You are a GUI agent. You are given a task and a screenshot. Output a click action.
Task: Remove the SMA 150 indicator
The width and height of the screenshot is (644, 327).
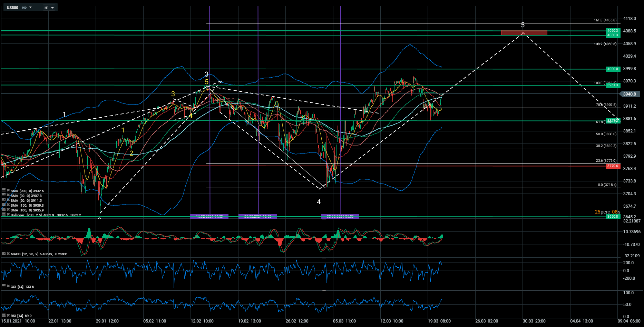tap(8, 205)
